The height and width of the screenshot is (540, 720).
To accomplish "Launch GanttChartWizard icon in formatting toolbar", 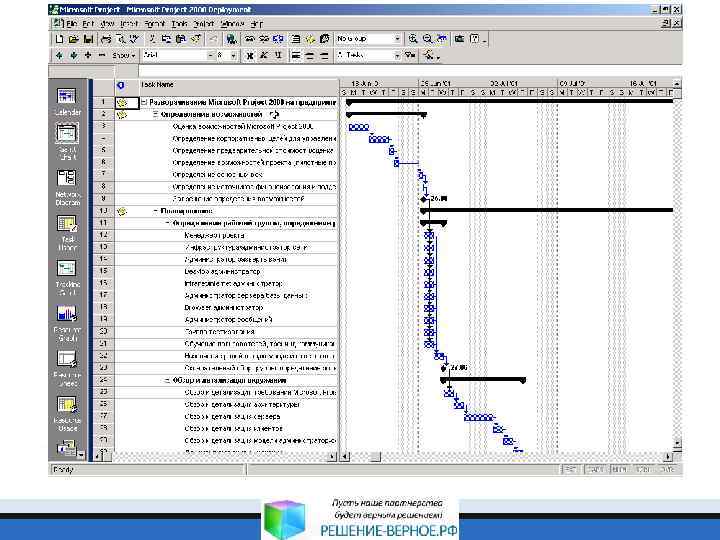I will [429, 56].
